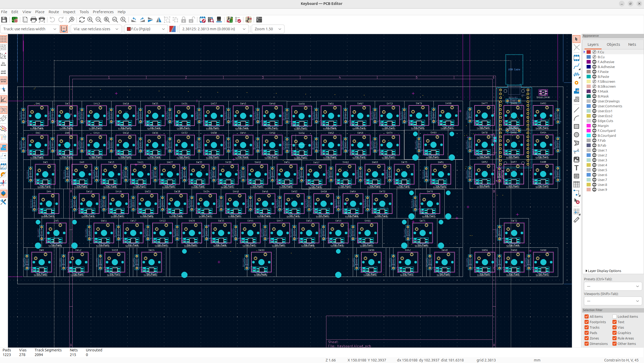Click the Zoom Out icon

pyautogui.click(x=98, y=20)
